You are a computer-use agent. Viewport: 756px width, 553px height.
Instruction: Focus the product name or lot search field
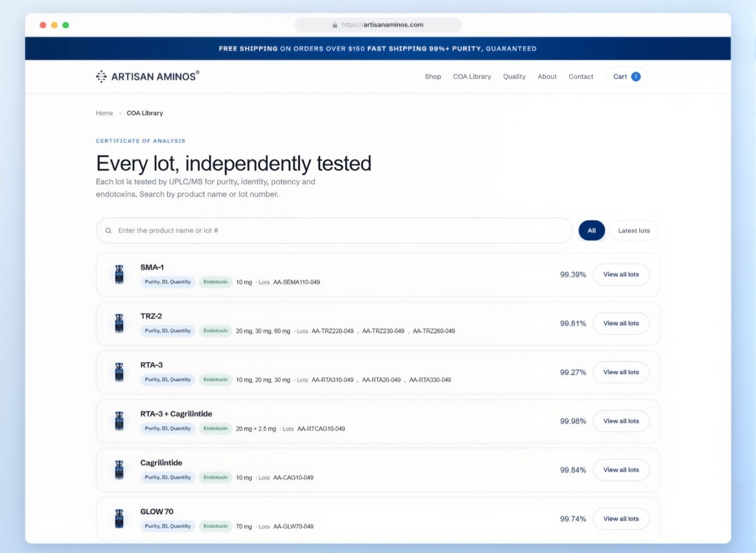335,230
